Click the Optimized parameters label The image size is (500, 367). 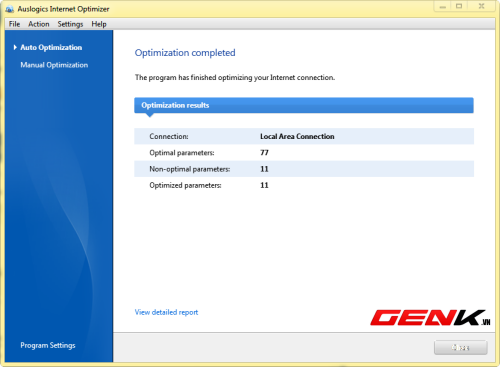click(x=185, y=185)
